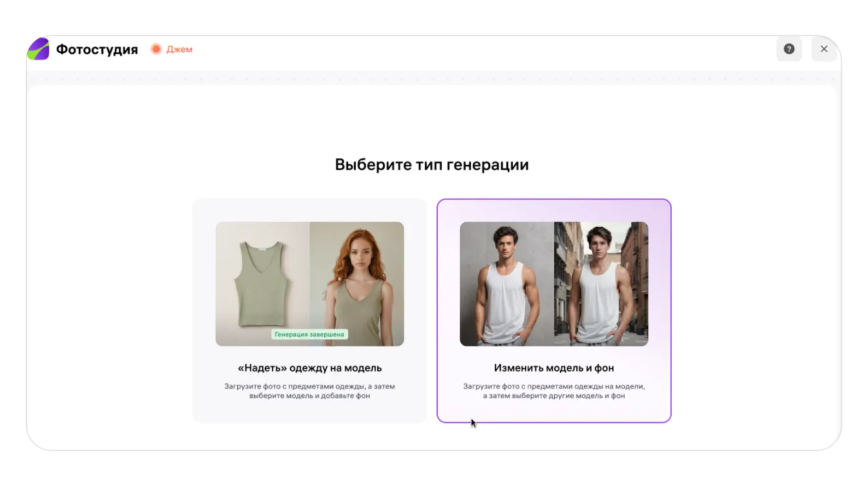Click the Изменить модель и фон title
This screenshot has width=868, height=486.
[x=553, y=368]
